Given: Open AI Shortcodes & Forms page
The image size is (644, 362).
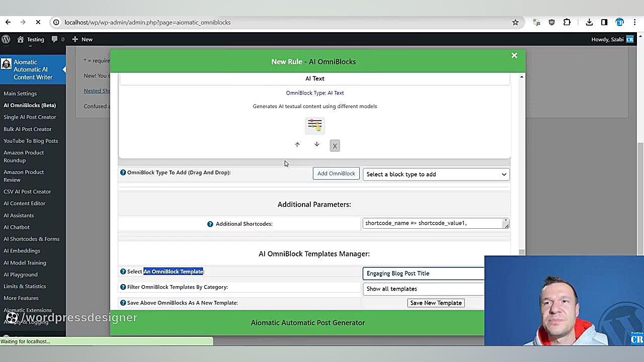Looking at the screenshot, I should tap(31, 239).
